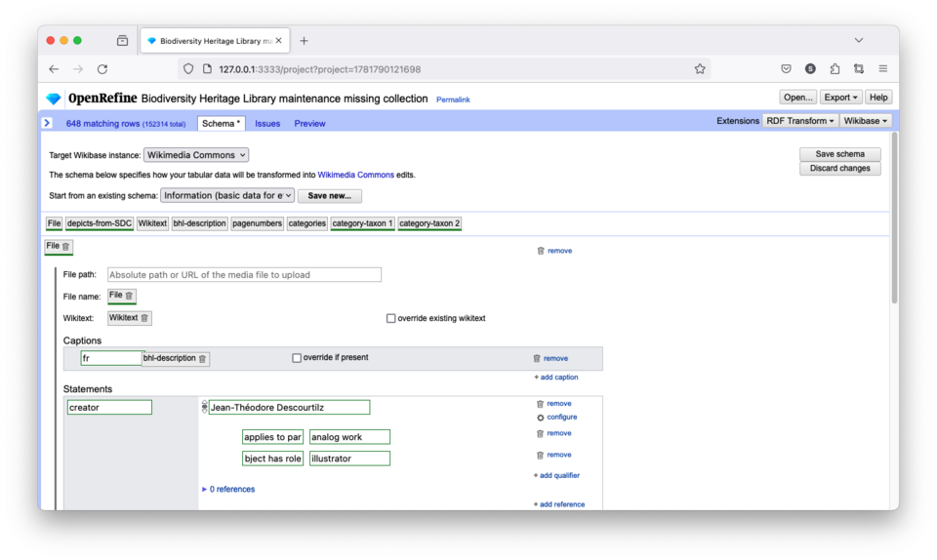
Task: Click the Open... button
Action: [x=797, y=98]
